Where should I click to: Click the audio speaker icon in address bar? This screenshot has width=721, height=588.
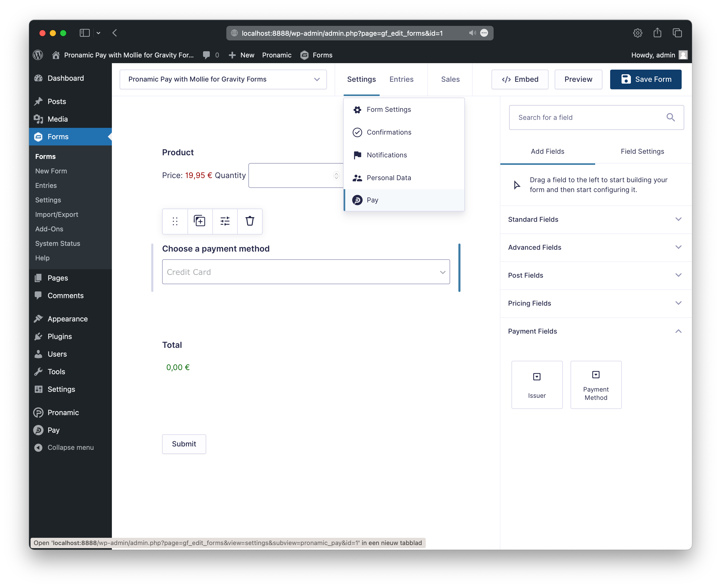coord(472,33)
